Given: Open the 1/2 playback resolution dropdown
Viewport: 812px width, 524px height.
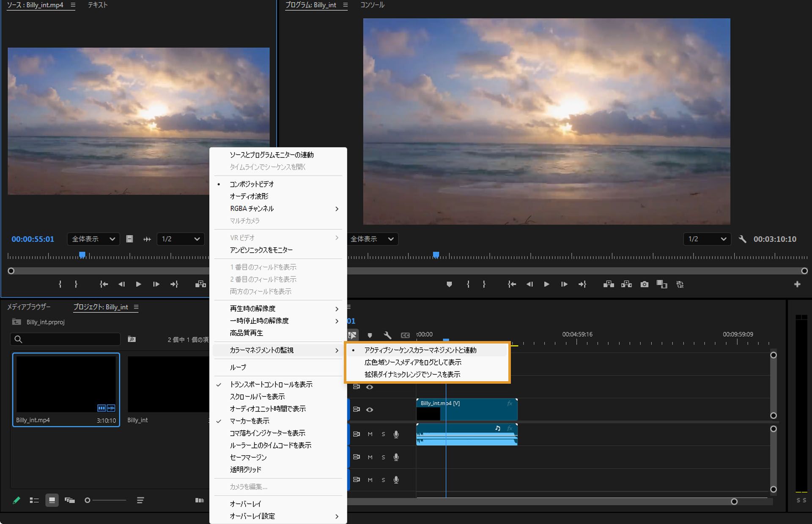Looking at the screenshot, I should (181, 239).
